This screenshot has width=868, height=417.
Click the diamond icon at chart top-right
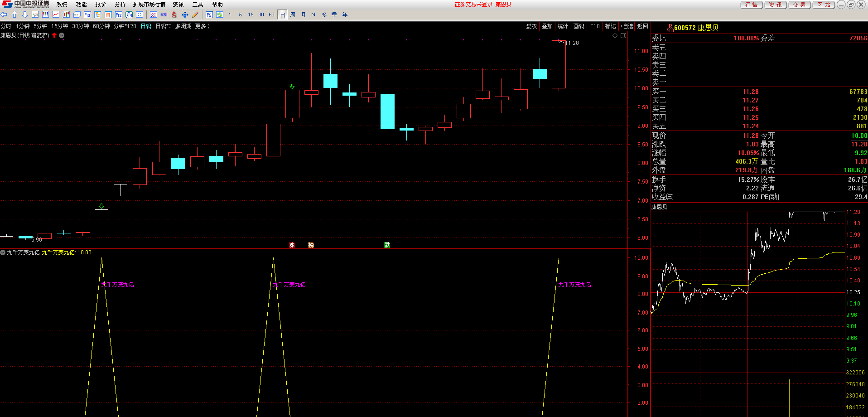click(x=615, y=35)
